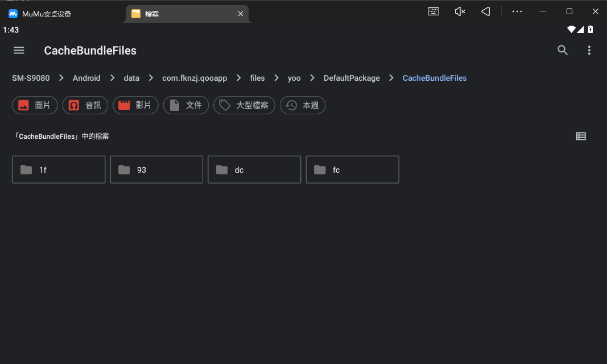Maximize the MuMu emulator window
The height and width of the screenshot is (364, 607).
[x=569, y=11]
